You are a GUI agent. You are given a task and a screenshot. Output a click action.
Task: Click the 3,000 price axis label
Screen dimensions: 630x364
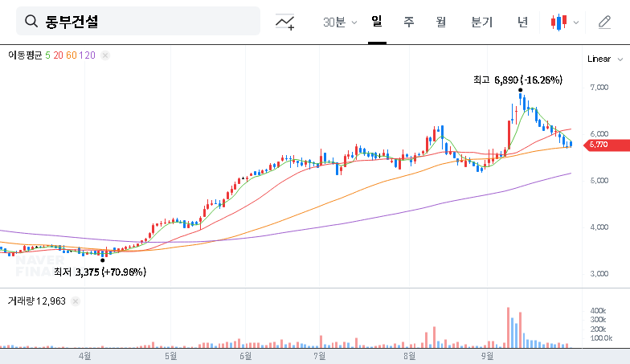(599, 273)
